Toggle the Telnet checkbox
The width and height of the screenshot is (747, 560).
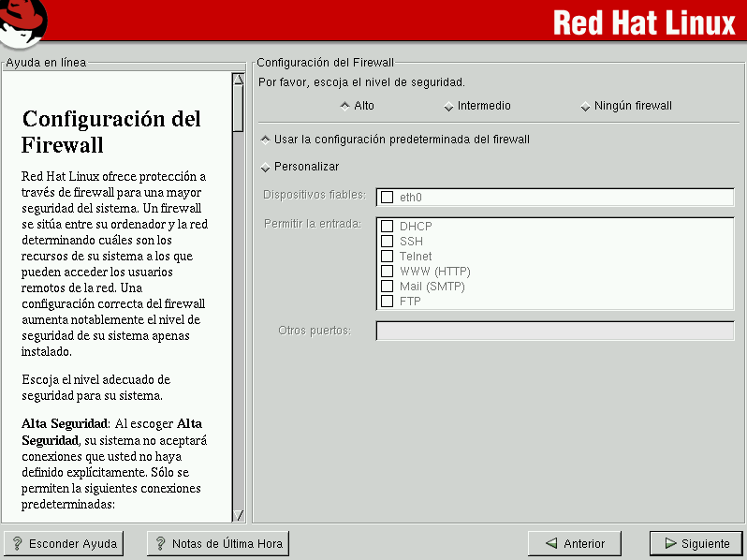[387, 257]
